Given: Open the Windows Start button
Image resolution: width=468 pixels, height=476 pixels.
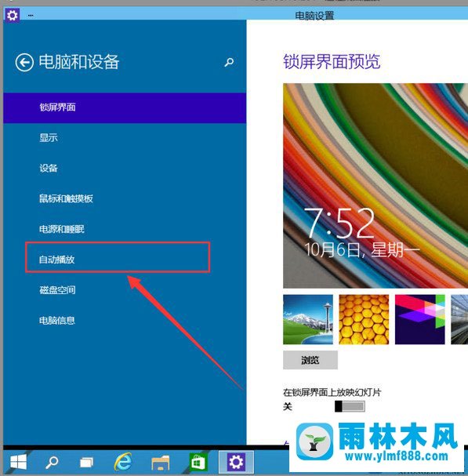Looking at the screenshot, I should click(x=18, y=463).
